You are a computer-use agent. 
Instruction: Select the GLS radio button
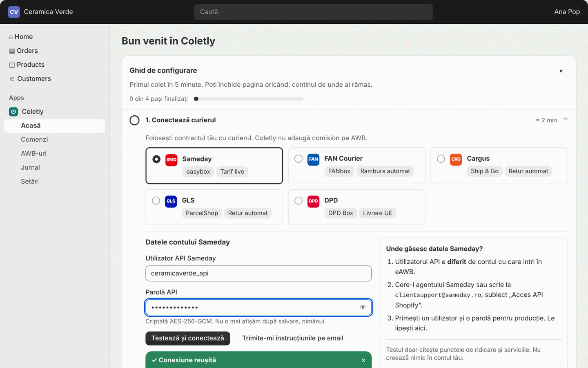click(x=156, y=201)
